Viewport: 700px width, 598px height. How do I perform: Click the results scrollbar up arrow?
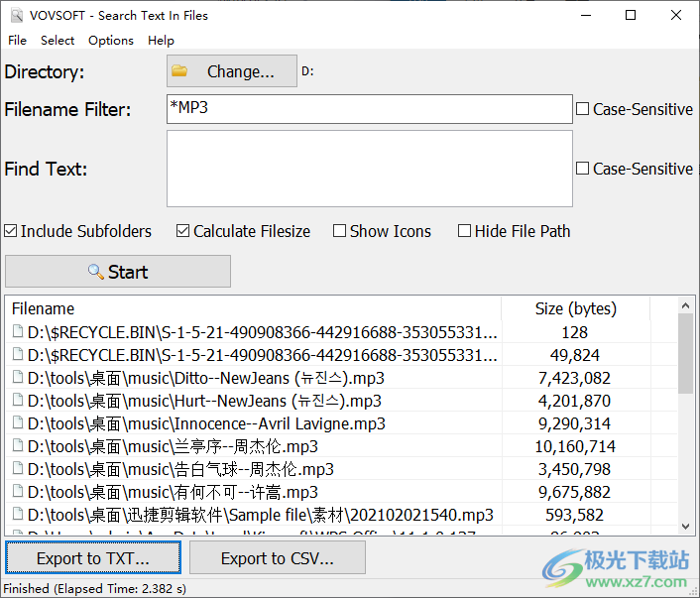pyautogui.click(x=686, y=305)
